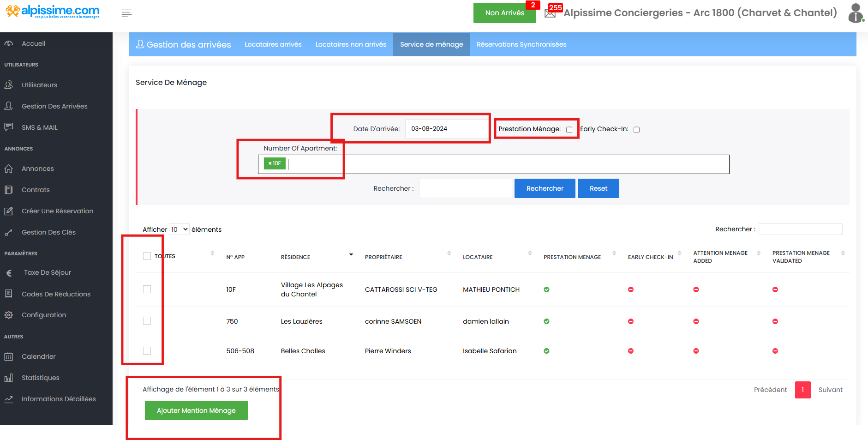Open Calendrier via its calendar icon
The width and height of the screenshot is (868, 440).
click(x=9, y=356)
